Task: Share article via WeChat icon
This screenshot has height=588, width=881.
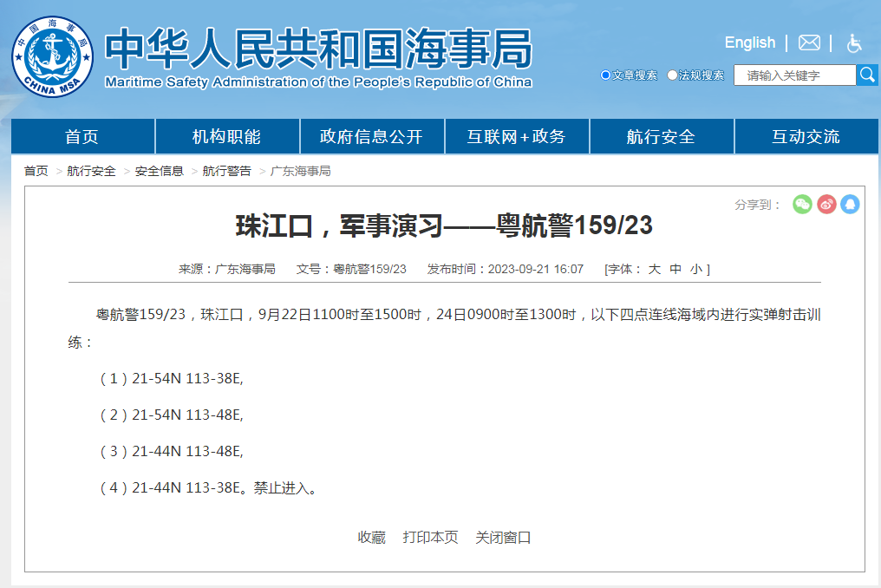Action: [x=802, y=204]
